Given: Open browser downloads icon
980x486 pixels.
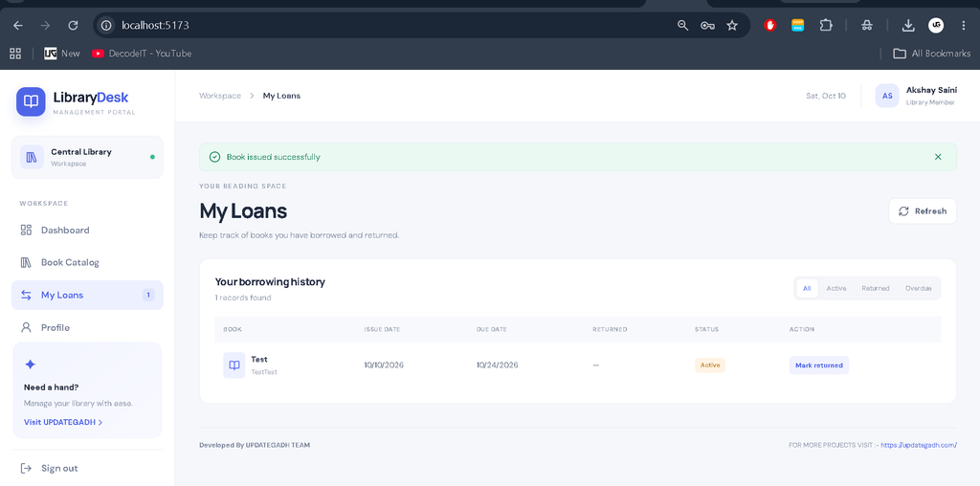Looking at the screenshot, I should [x=908, y=26].
